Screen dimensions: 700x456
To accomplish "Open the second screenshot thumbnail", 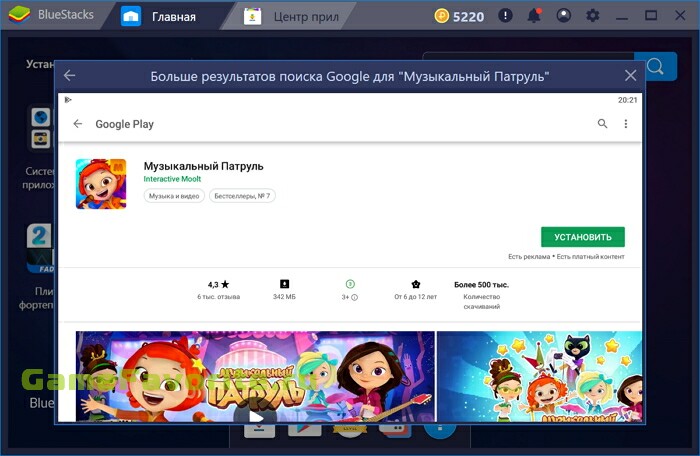I will (x=539, y=376).
